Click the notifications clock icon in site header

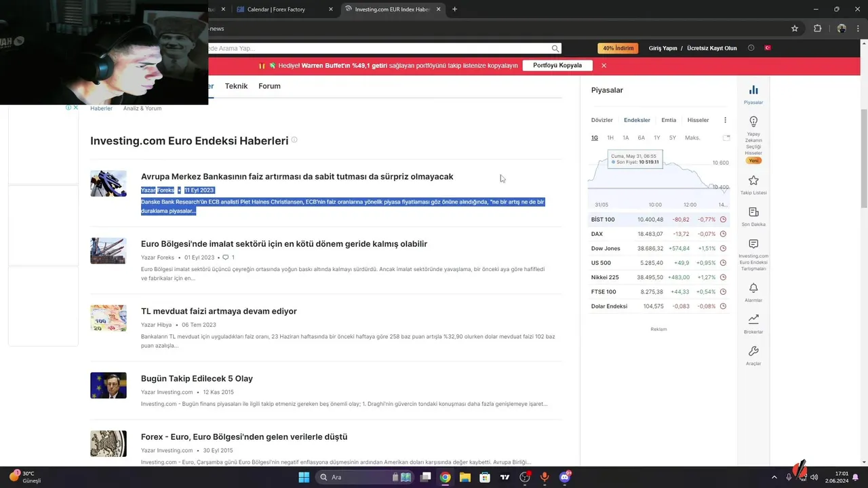point(751,48)
